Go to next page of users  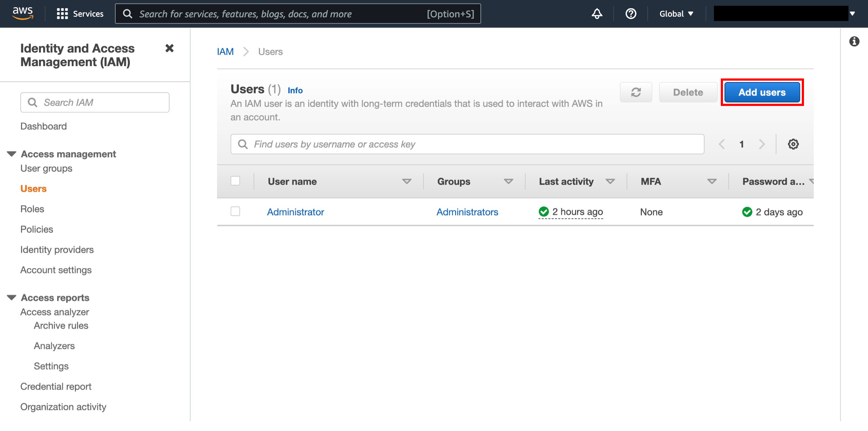762,144
